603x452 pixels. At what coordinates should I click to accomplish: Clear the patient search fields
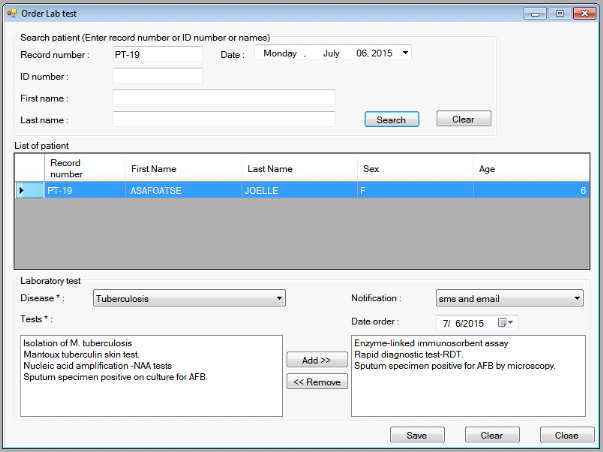point(463,119)
